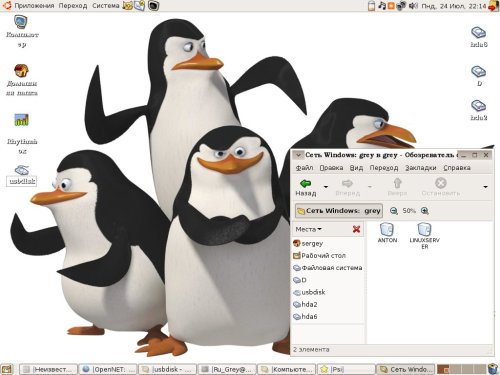Select the LINUXSERVER network computer icon
The width and height of the screenshot is (500, 375).
point(424,236)
